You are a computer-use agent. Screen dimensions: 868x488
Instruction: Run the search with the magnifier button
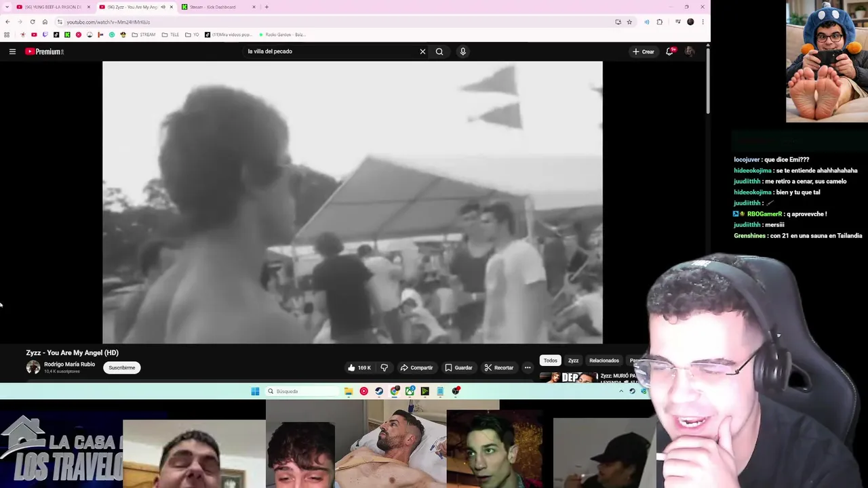(x=439, y=52)
